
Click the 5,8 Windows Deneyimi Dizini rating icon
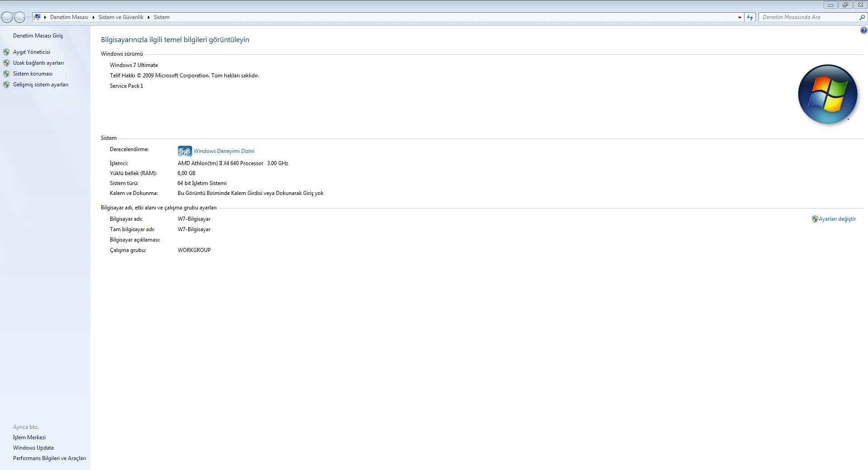pos(185,151)
